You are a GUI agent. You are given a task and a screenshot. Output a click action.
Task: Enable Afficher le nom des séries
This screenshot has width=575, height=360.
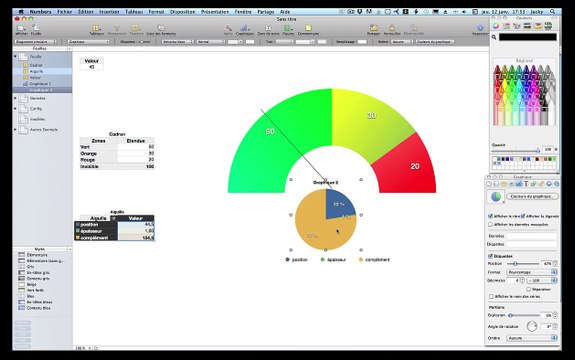pyautogui.click(x=491, y=296)
